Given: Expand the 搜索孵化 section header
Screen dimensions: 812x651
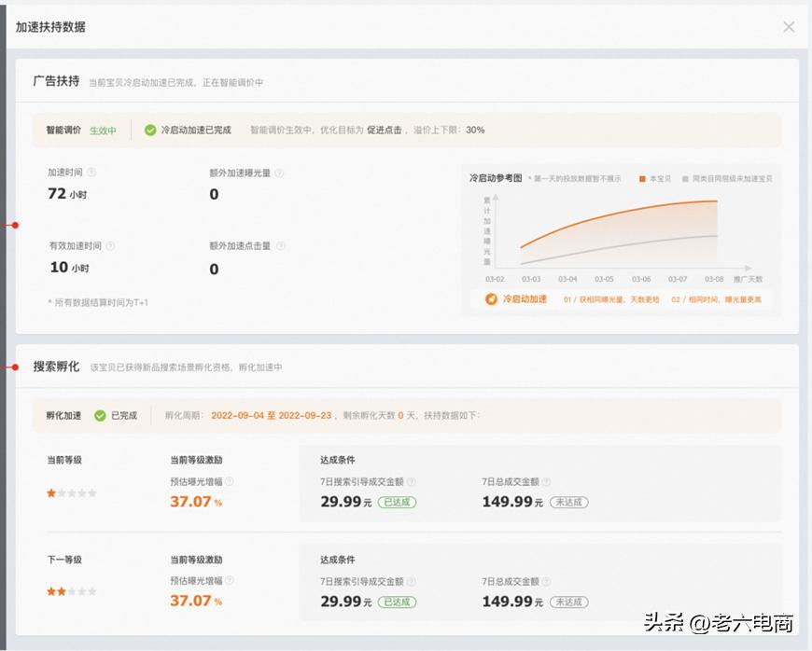Looking at the screenshot, I should click(x=51, y=367).
